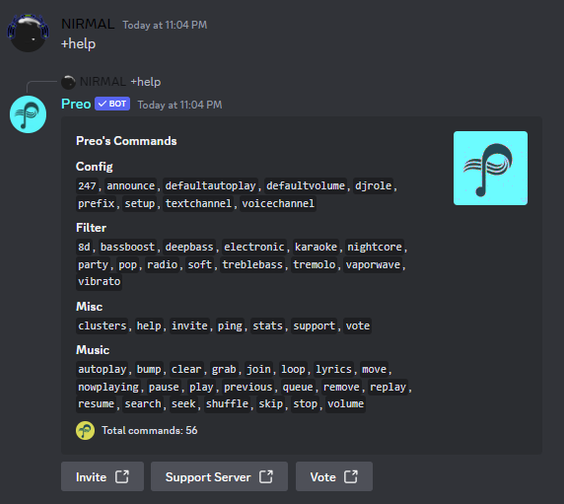This screenshot has width=564, height=504.
Task: Open the Preo embed thumbnail image
Action: pos(491,168)
